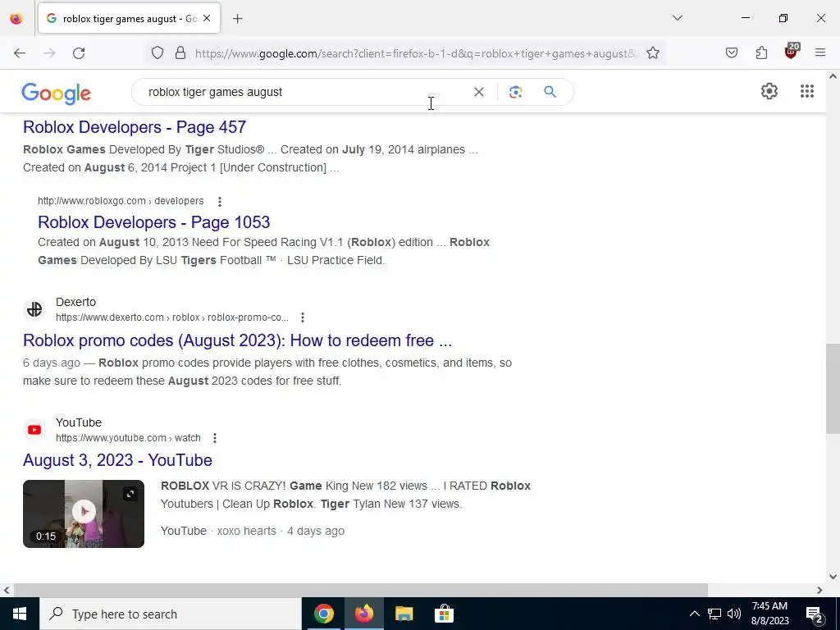Click the scroll right arrow

[819, 590]
